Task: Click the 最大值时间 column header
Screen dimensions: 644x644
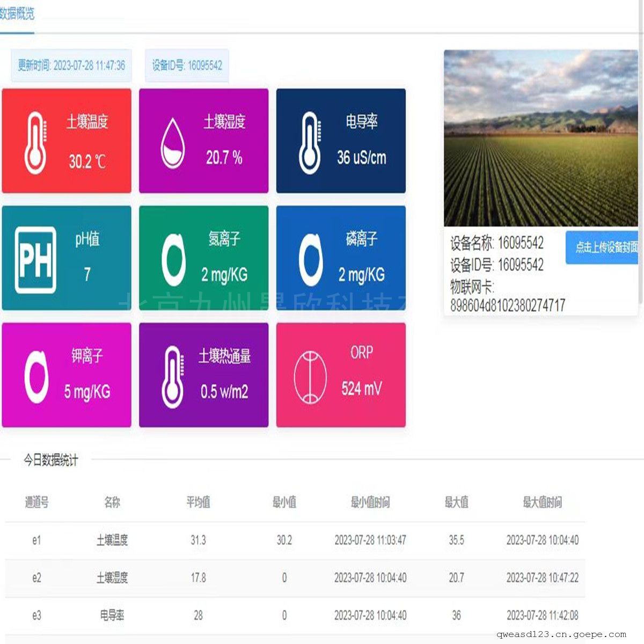Action: point(542,502)
